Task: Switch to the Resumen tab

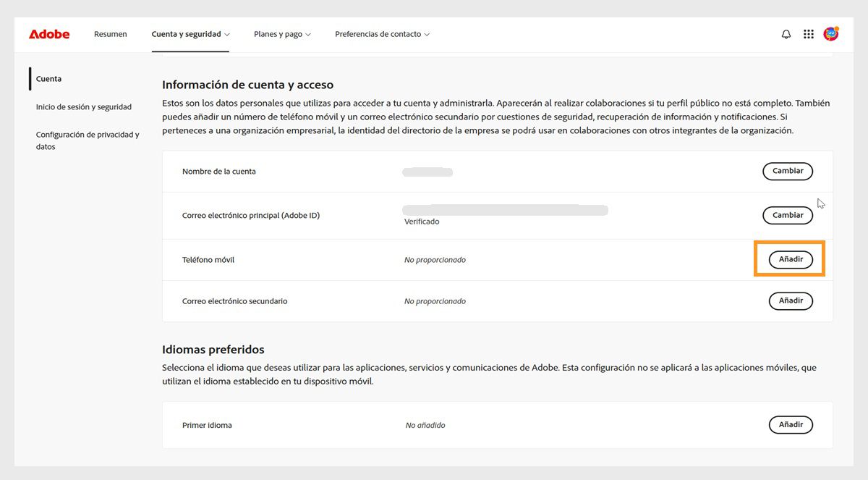Action: (x=110, y=33)
